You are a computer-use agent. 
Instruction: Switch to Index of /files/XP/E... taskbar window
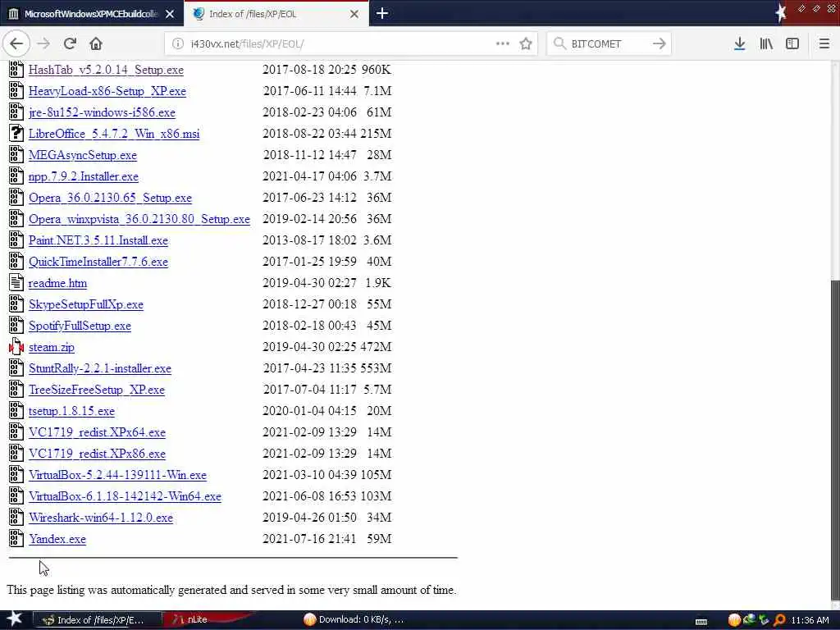97,620
